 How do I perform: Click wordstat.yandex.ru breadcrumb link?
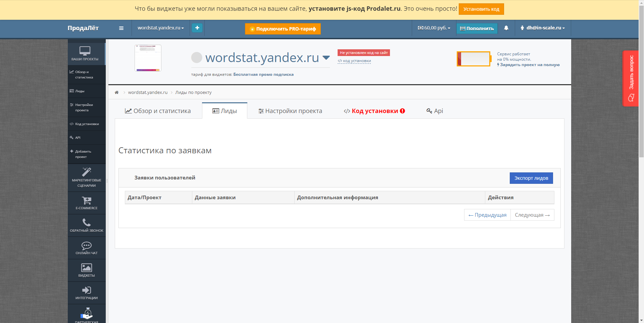click(x=148, y=92)
